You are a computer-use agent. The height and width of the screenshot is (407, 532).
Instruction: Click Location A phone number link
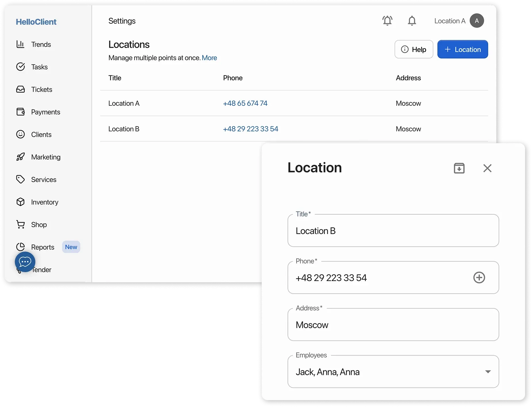click(245, 103)
